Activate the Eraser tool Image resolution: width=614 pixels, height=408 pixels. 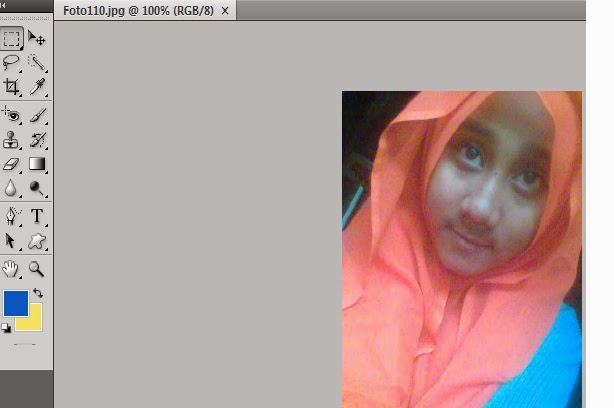[x=11, y=164]
